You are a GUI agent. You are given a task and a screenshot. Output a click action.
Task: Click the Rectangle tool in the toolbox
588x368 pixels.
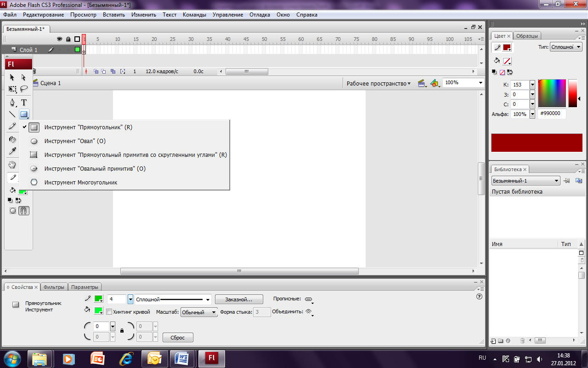pyautogui.click(x=24, y=114)
